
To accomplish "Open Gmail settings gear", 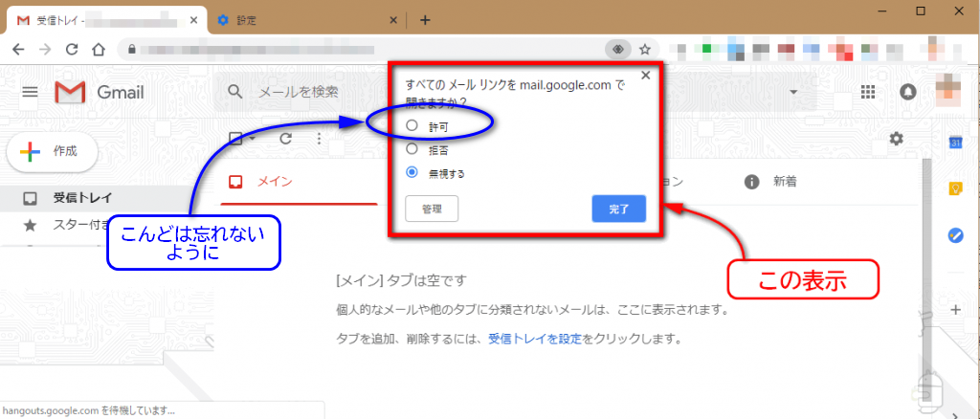I will pyautogui.click(x=896, y=139).
